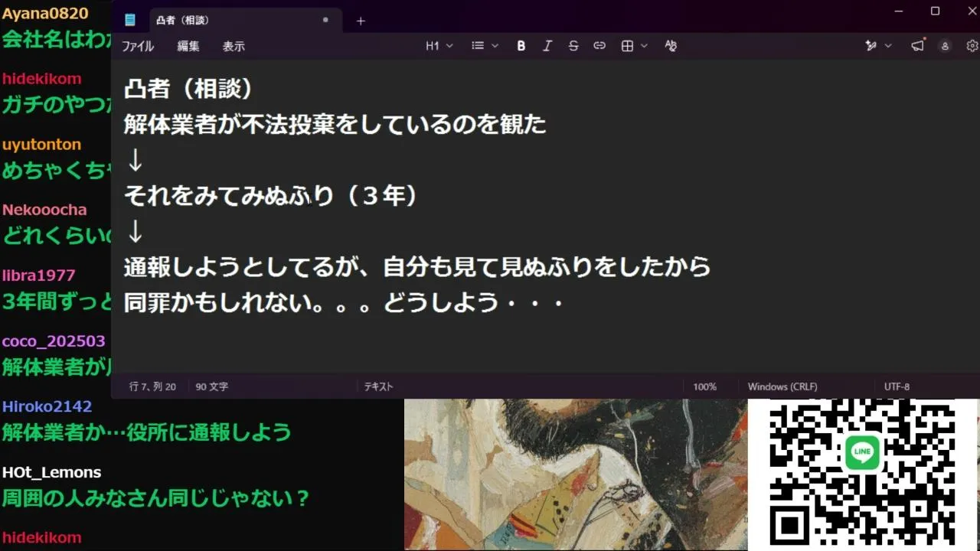Click the LINE QR code image
Image resolution: width=980 pixels, height=551 pixels.
click(x=863, y=474)
